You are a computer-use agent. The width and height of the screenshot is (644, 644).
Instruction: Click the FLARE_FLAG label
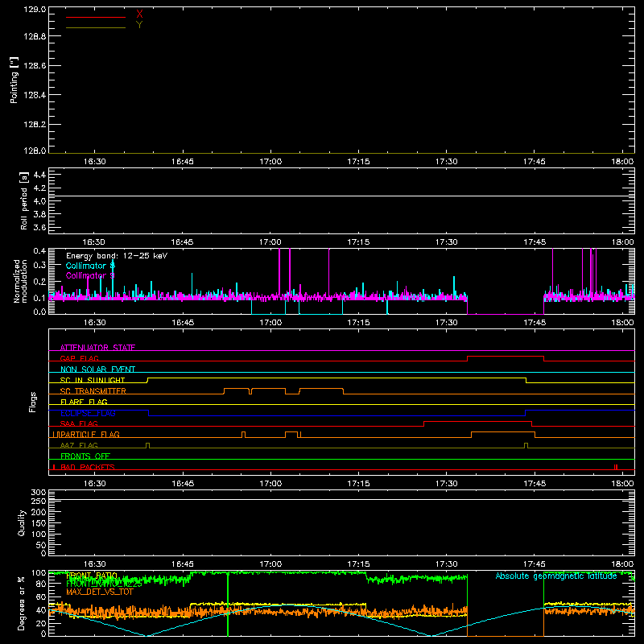click(84, 402)
